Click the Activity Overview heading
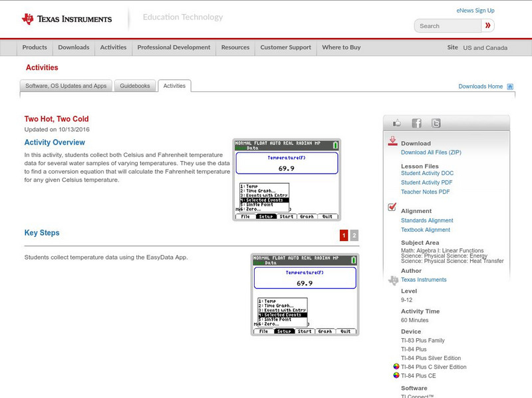This screenshot has width=532, height=398. (x=55, y=142)
